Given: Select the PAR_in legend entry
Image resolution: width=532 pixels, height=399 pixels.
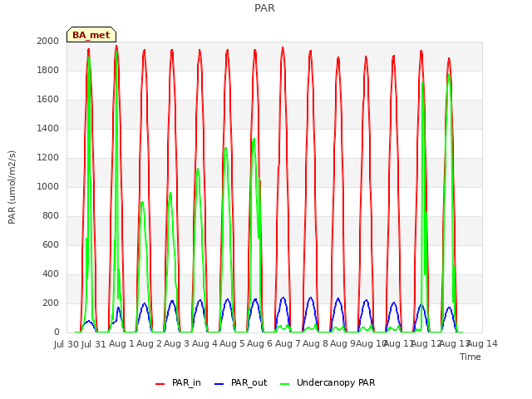Looking at the screenshot, I should tap(178, 382).
